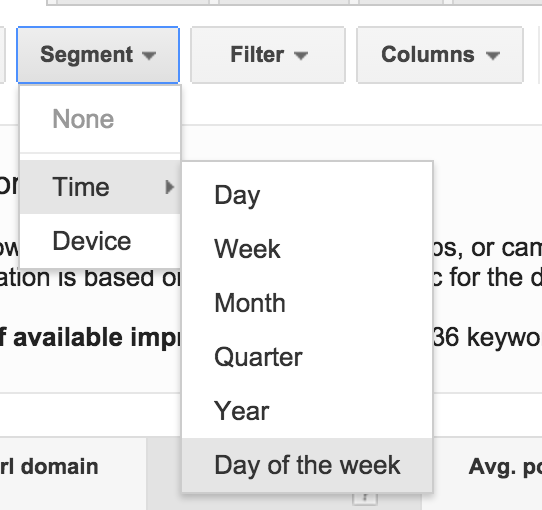This screenshot has width=542, height=510.
Task: Segment the data by Device
Action: (100, 241)
